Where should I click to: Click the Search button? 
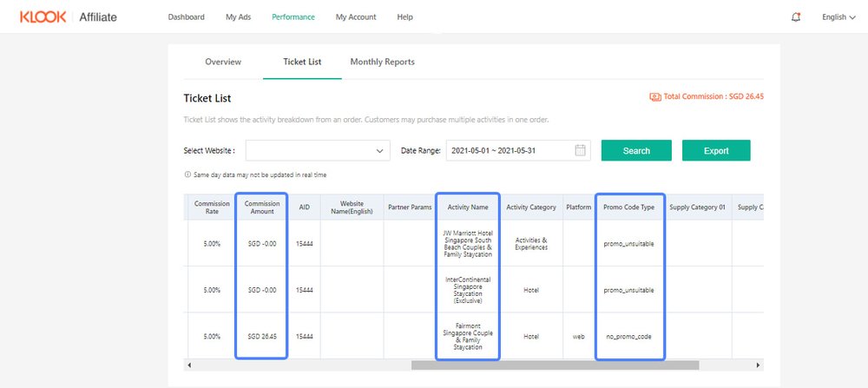click(636, 150)
